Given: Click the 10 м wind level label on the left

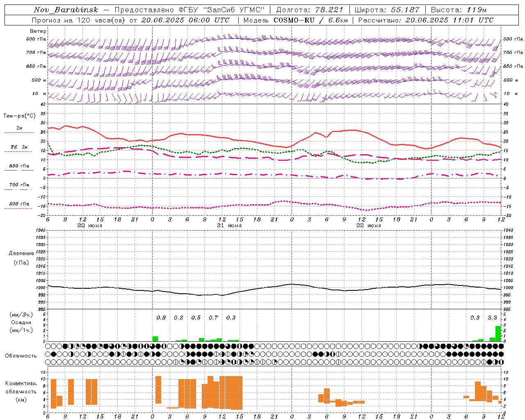Looking at the screenshot, I should [39, 94].
